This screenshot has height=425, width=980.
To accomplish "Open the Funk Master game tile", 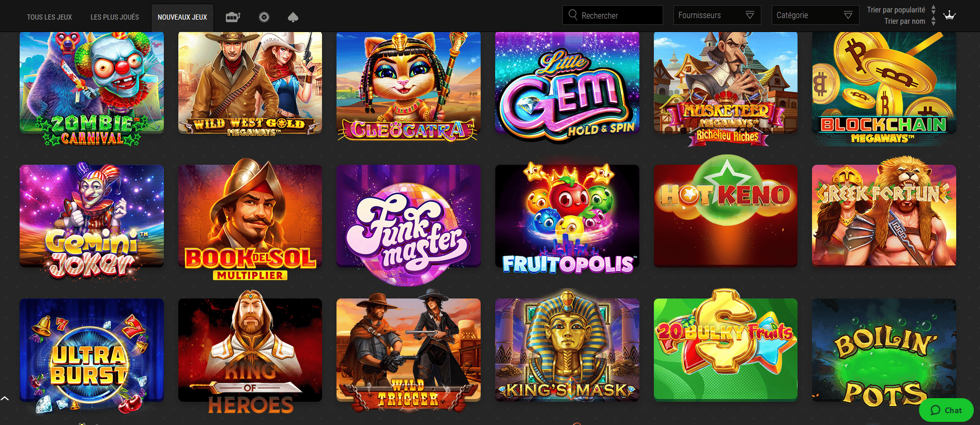I will tap(408, 222).
